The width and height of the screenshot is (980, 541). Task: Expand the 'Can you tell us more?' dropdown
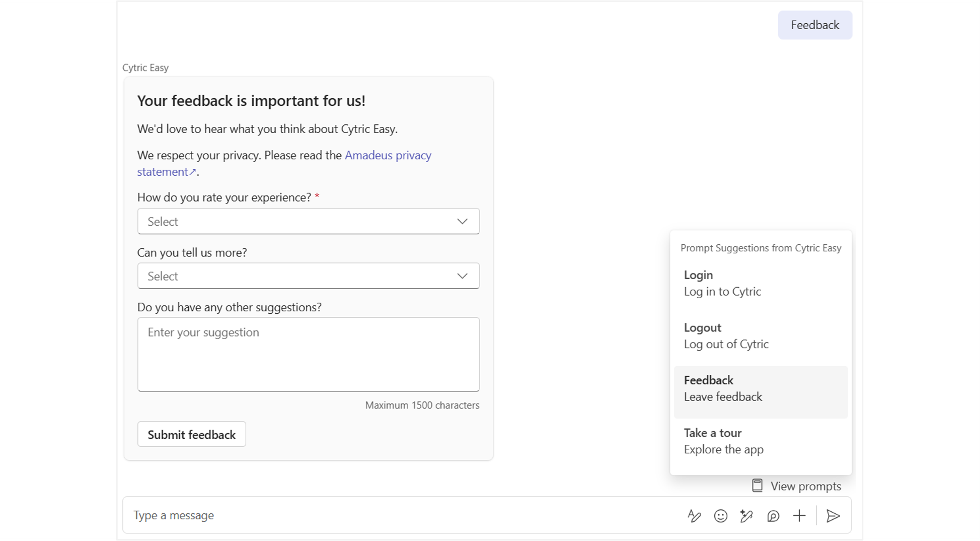point(302,276)
